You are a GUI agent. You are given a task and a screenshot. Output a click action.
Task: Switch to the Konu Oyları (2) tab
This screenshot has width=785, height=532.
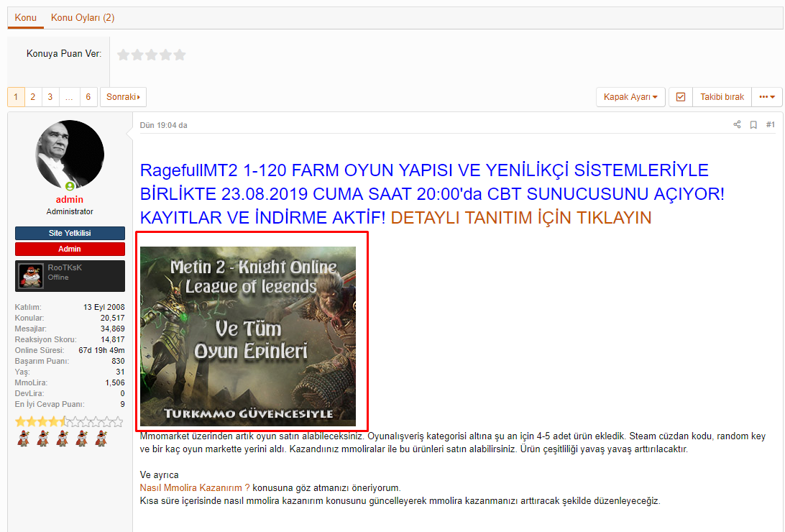point(82,17)
